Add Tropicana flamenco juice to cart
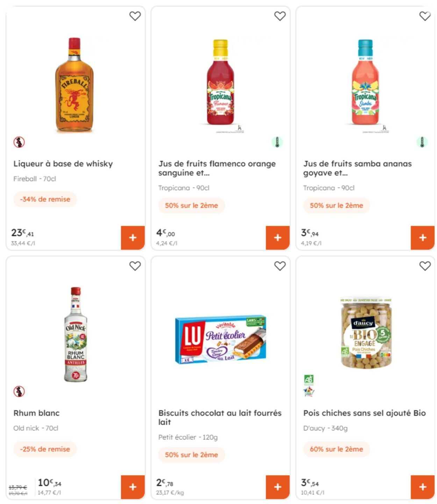 click(x=278, y=237)
